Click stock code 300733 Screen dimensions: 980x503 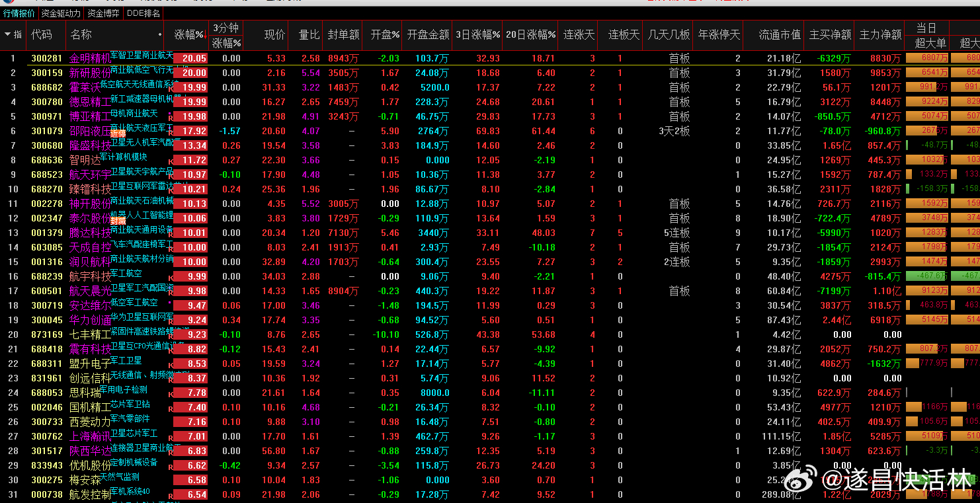click(47, 422)
